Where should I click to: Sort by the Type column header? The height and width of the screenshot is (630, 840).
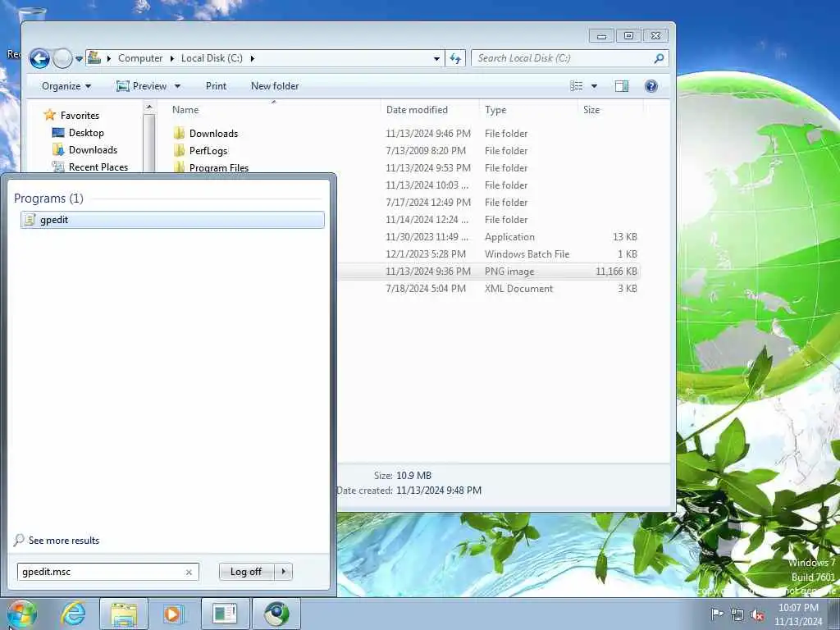coord(495,110)
